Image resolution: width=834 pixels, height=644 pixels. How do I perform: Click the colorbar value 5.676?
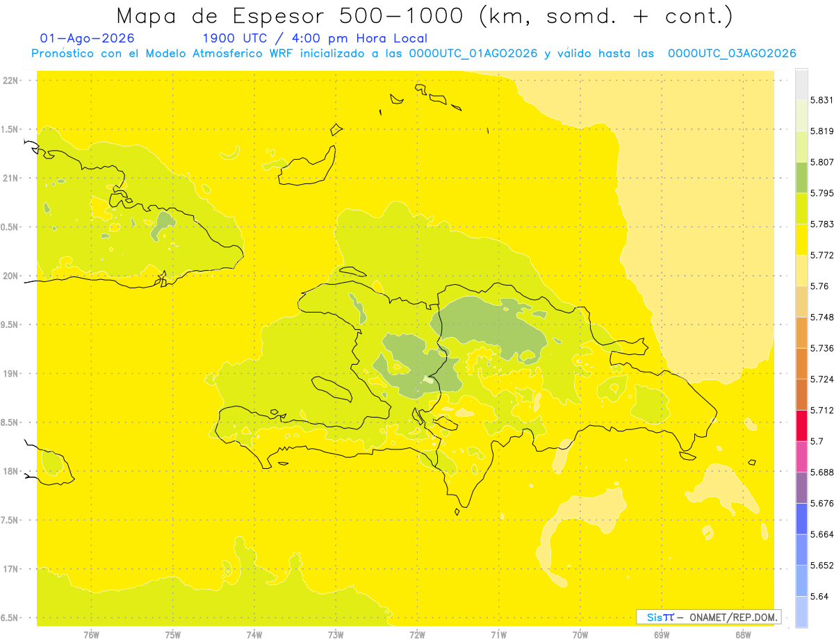pyautogui.click(x=822, y=503)
